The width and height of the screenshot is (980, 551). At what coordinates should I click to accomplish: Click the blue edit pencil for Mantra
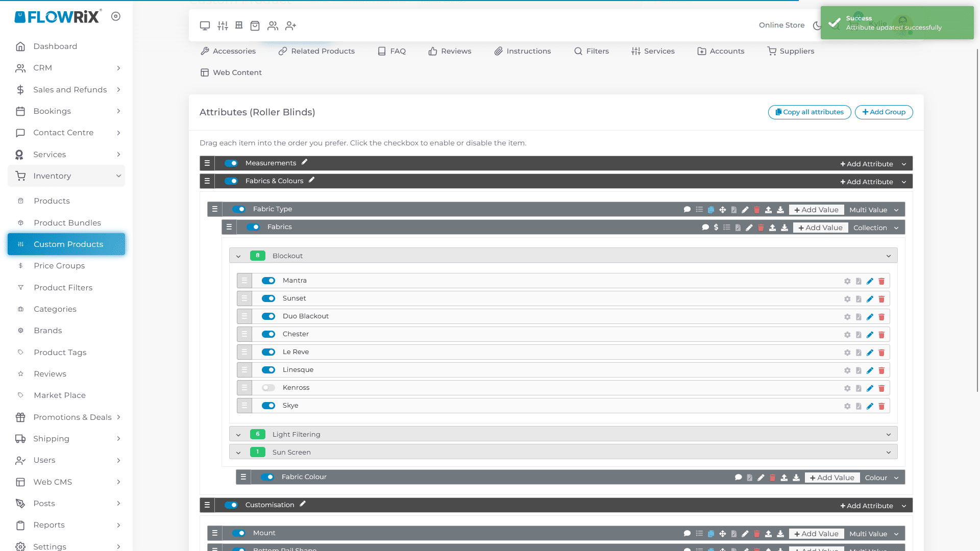[x=870, y=281]
